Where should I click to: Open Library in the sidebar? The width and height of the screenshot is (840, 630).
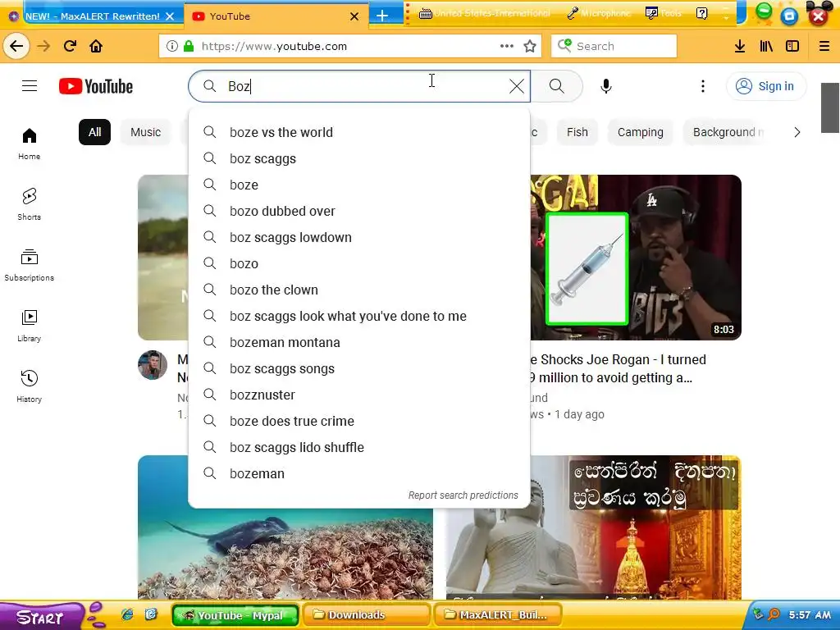click(30, 326)
